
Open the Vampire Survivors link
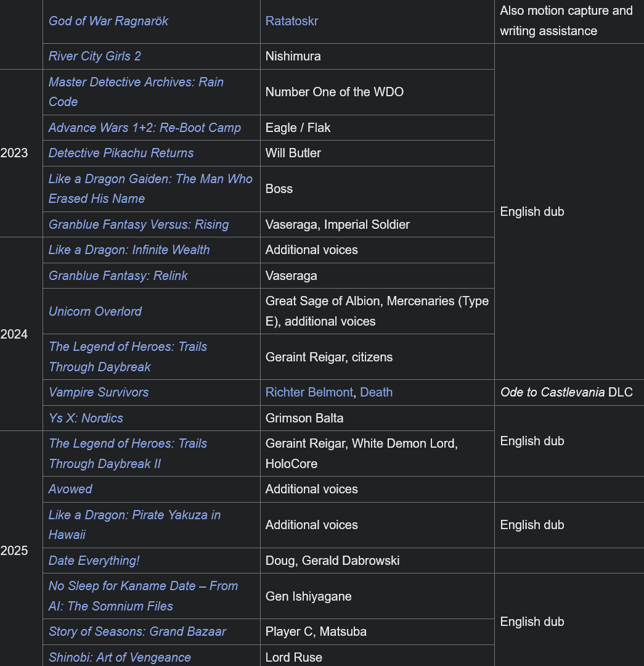coord(99,392)
